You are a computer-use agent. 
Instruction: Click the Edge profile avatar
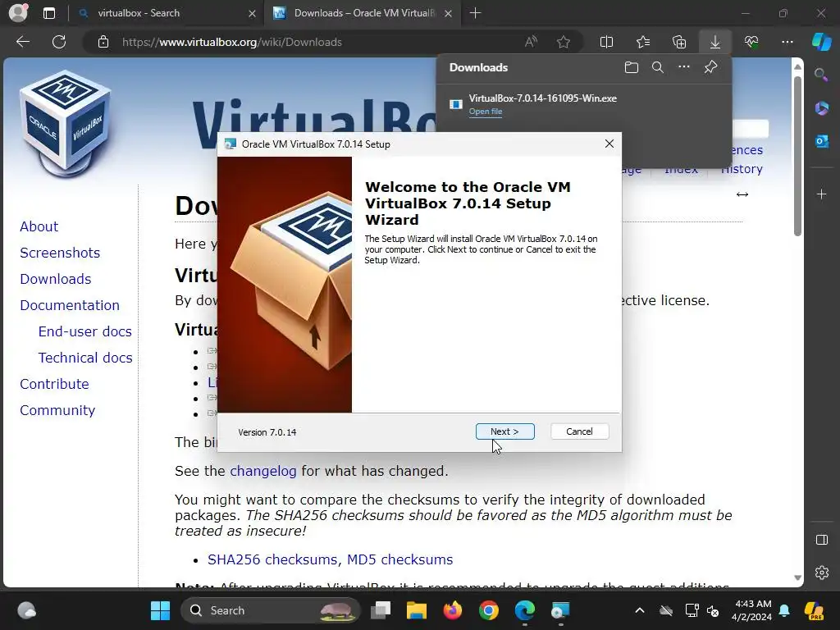tap(18, 13)
